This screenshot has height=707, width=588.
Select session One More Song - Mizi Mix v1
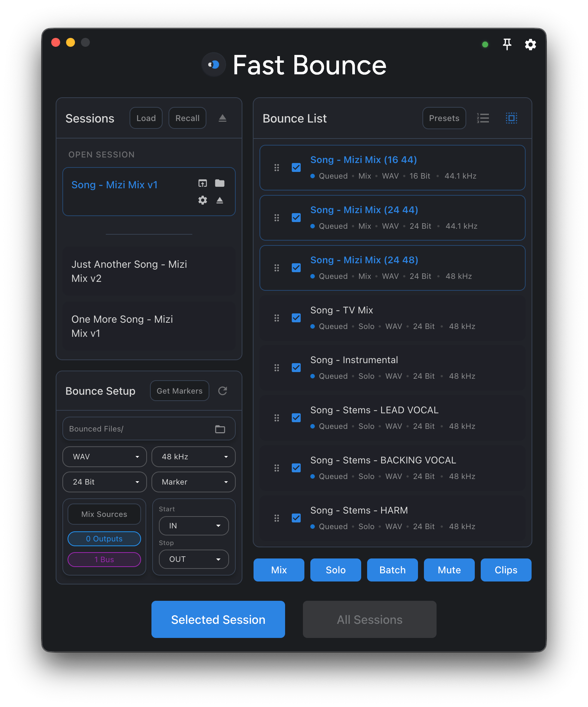coord(149,326)
